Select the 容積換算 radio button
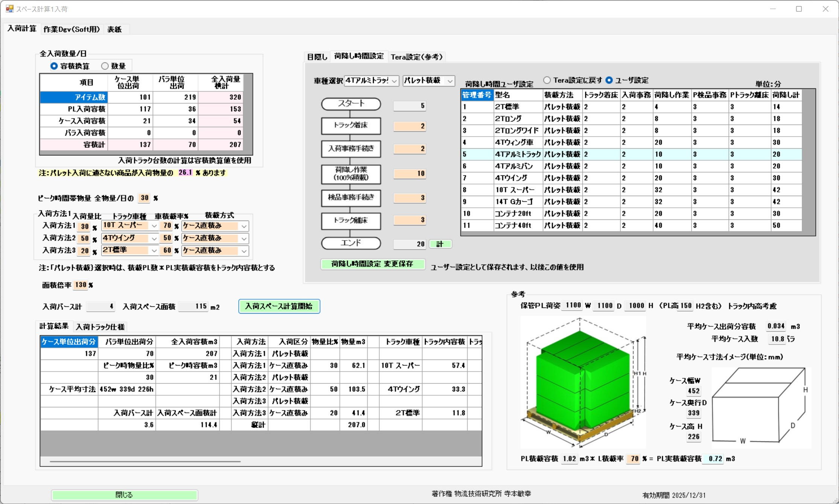 tap(54, 66)
